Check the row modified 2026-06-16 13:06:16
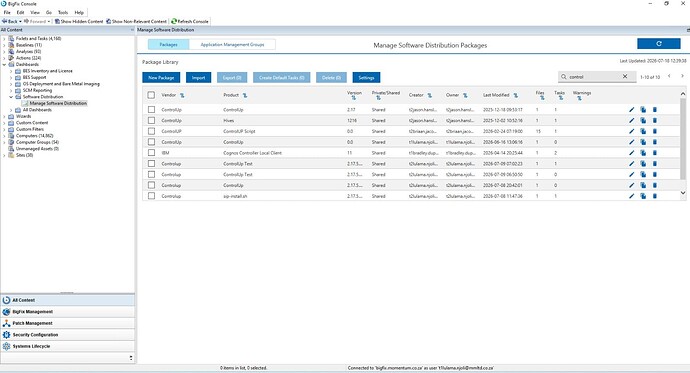 coord(151,142)
